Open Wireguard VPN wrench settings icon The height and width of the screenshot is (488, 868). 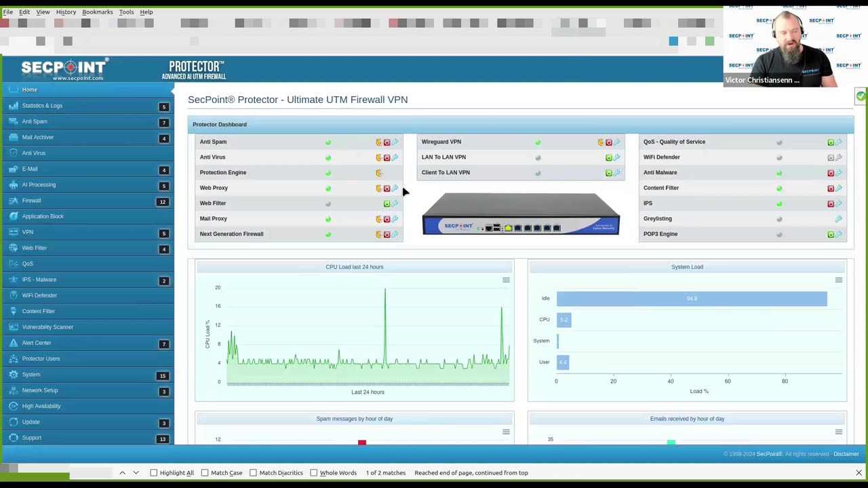click(617, 142)
